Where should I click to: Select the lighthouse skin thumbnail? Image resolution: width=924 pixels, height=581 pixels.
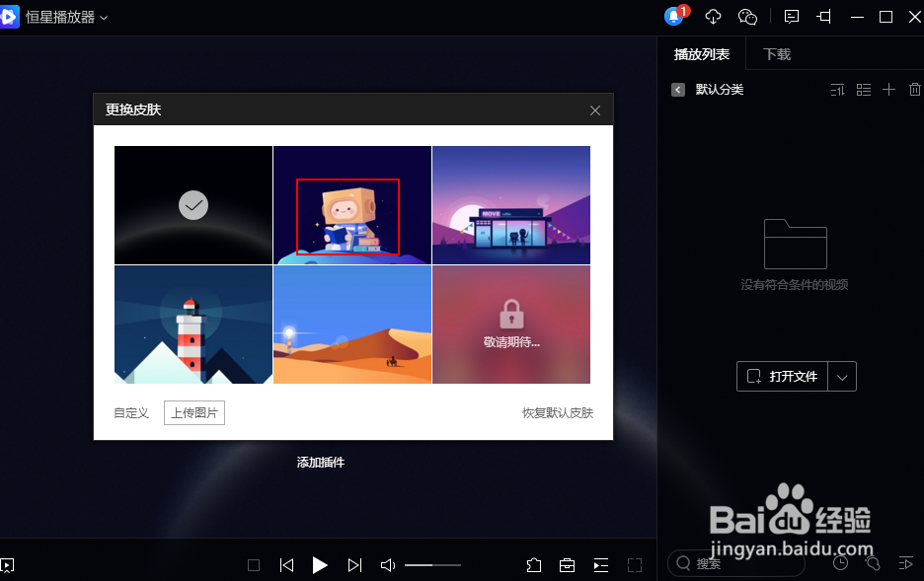coord(193,325)
